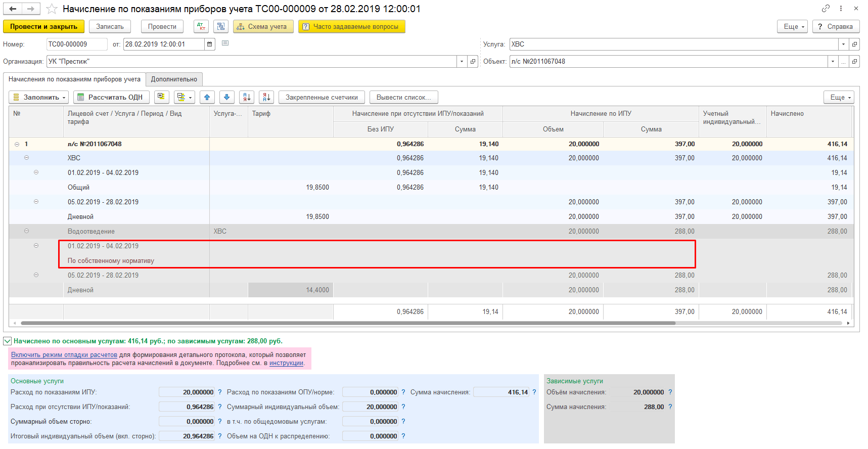Copy the link to this document

[x=826, y=9]
